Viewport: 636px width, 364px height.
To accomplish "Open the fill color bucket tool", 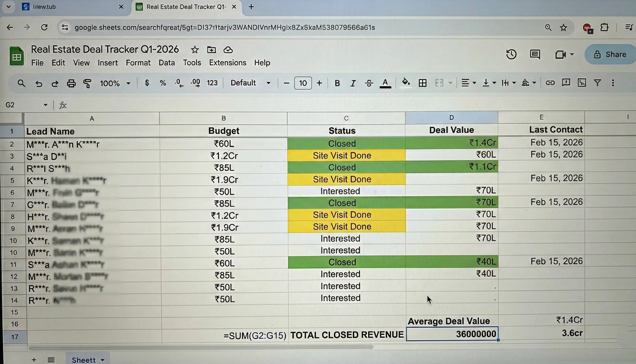I will click(405, 82).
